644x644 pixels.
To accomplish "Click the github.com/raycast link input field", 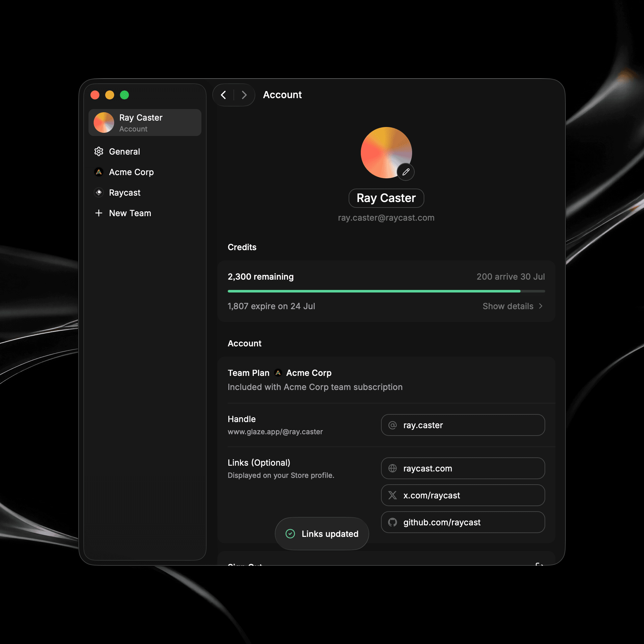I will coord(463,522).
